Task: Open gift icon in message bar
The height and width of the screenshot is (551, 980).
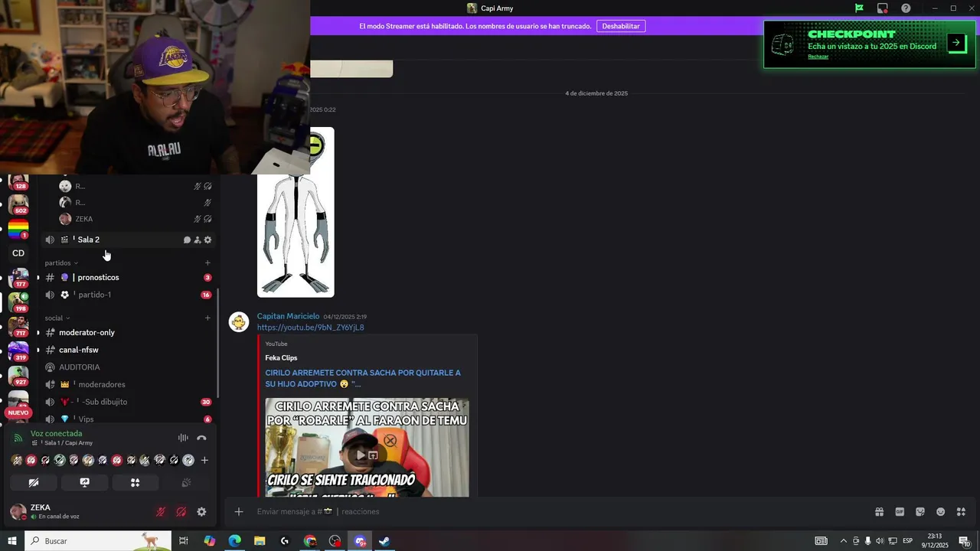Action: click(x=879, y=512)
